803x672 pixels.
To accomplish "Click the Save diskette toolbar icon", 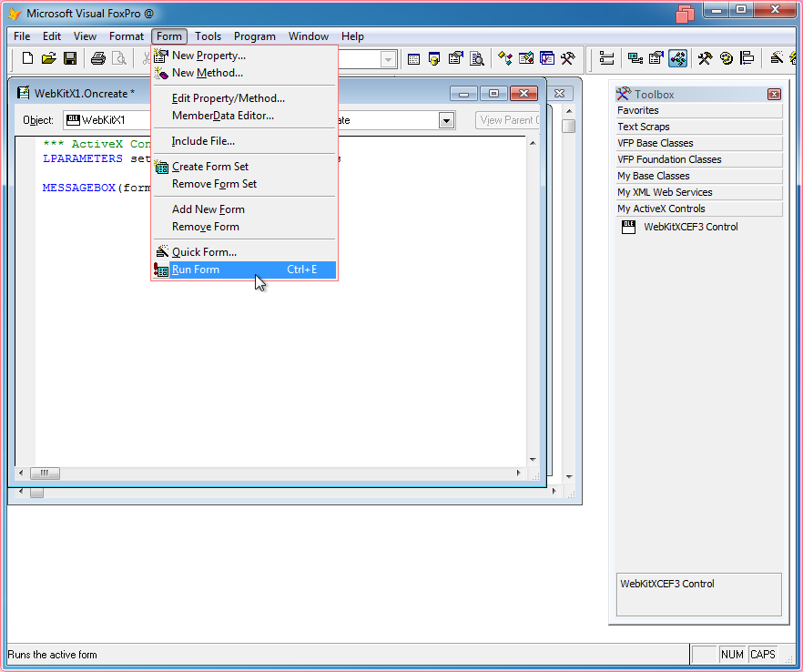I will tap(69, 59).
